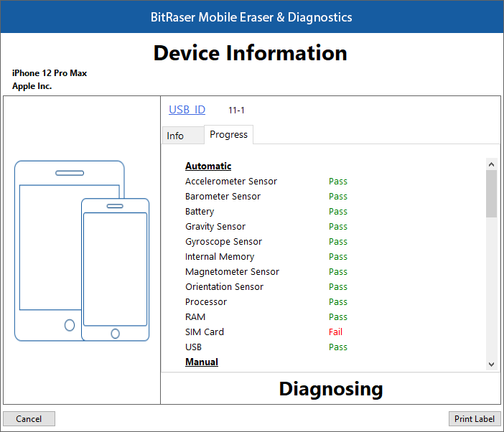This screenshot has width=504, height=432.
Task: Select the USB test row
Action: 266,347
